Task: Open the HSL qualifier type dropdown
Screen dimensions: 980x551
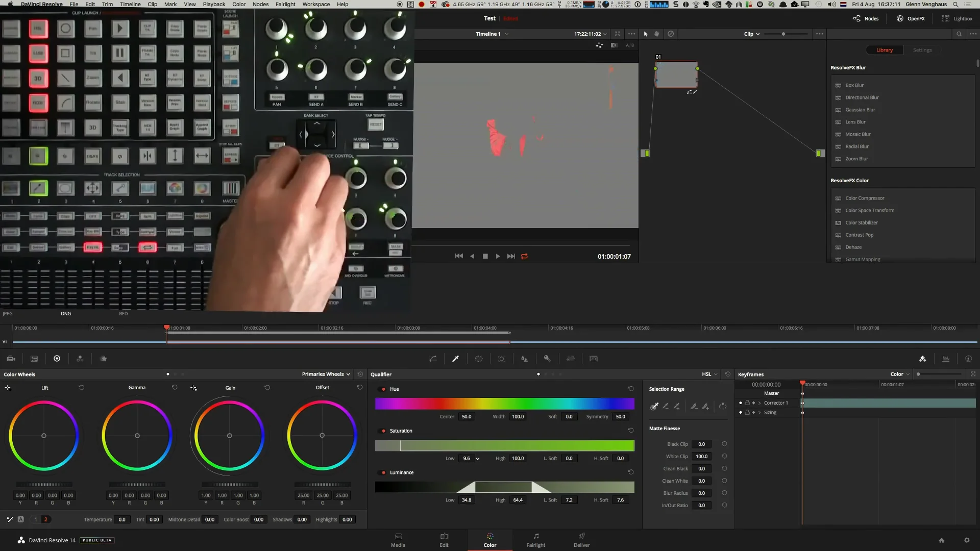Action: point(709,374)
